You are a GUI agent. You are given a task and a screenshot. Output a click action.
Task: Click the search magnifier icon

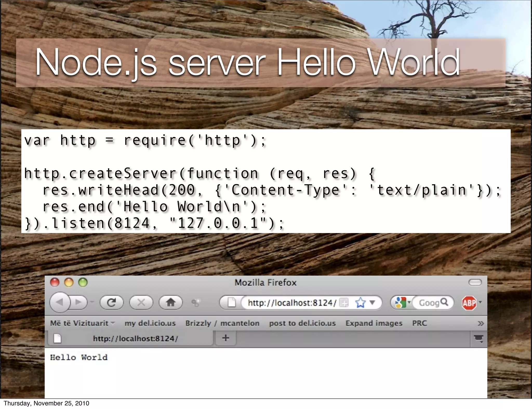[x=445, y=302]
